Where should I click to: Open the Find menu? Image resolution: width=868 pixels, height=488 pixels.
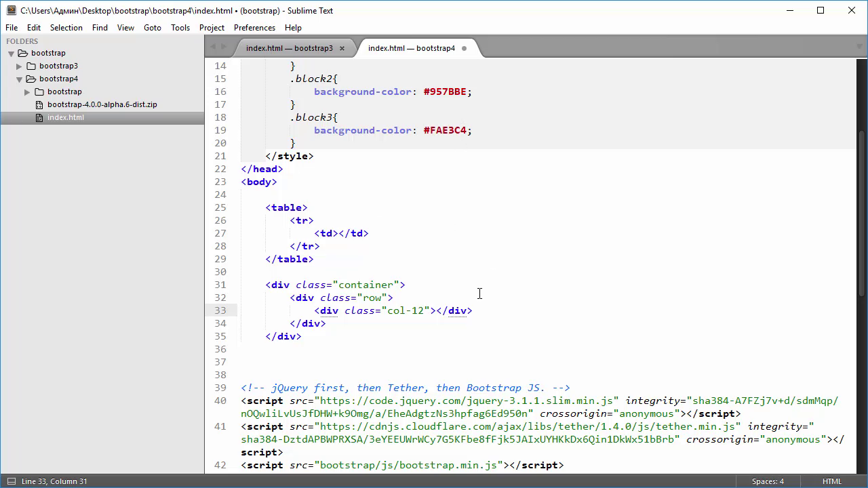point(100,28)
